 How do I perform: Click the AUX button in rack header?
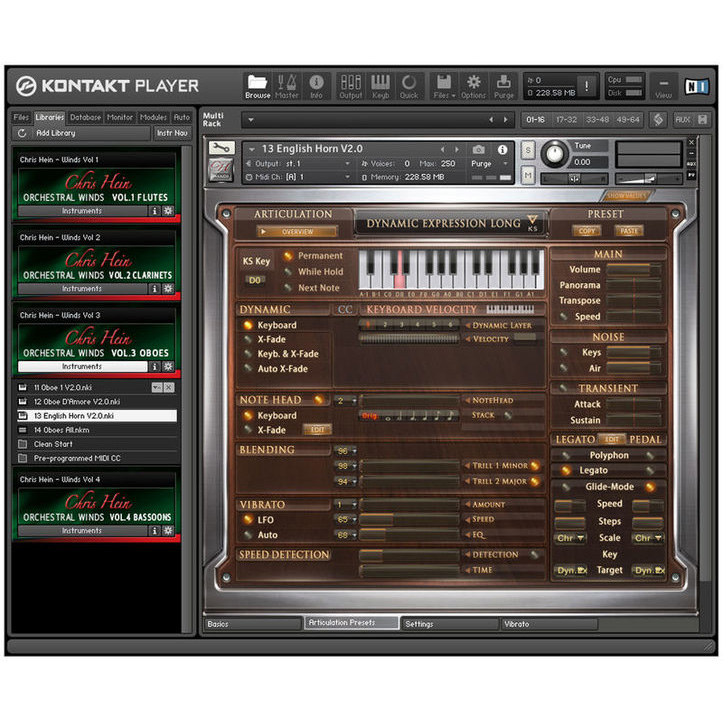click(x=683, y=120)
